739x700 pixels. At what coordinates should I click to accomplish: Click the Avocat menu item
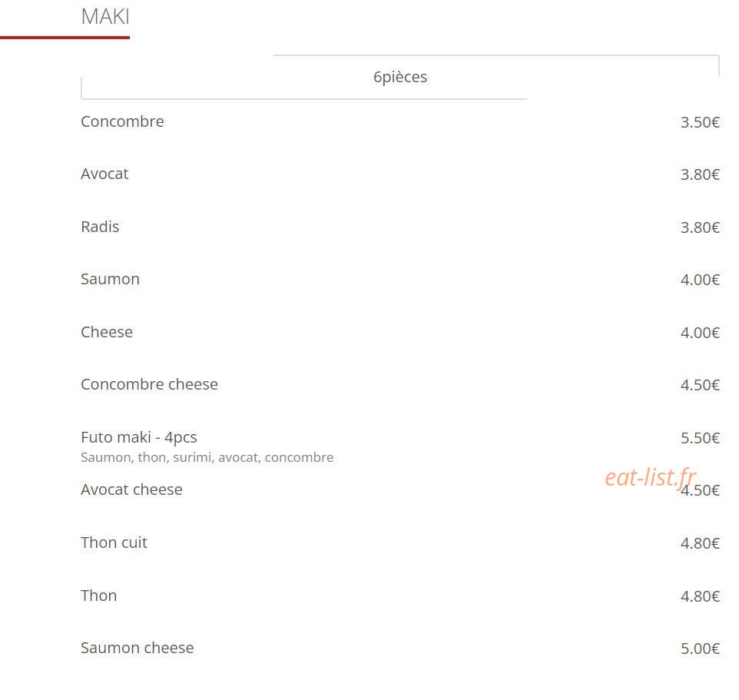click(104, 174)
